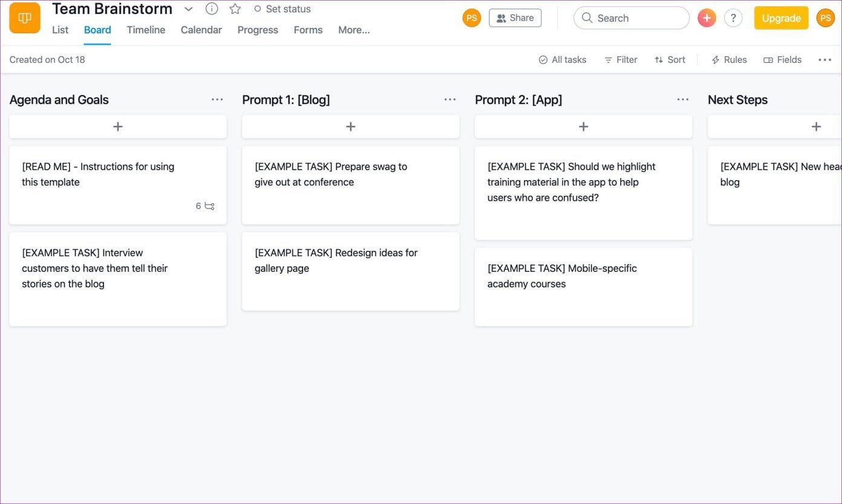Open the highlight training material task card

(x=584, y=193)
